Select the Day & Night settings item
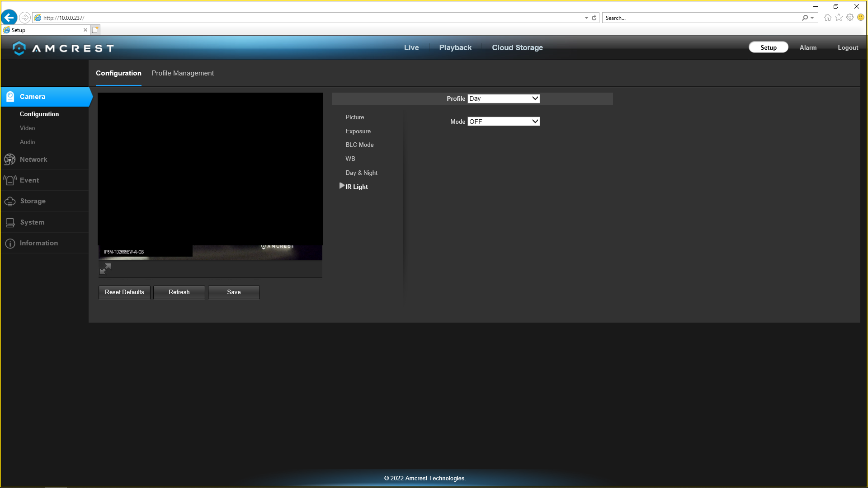 click(x=361, y=173)
